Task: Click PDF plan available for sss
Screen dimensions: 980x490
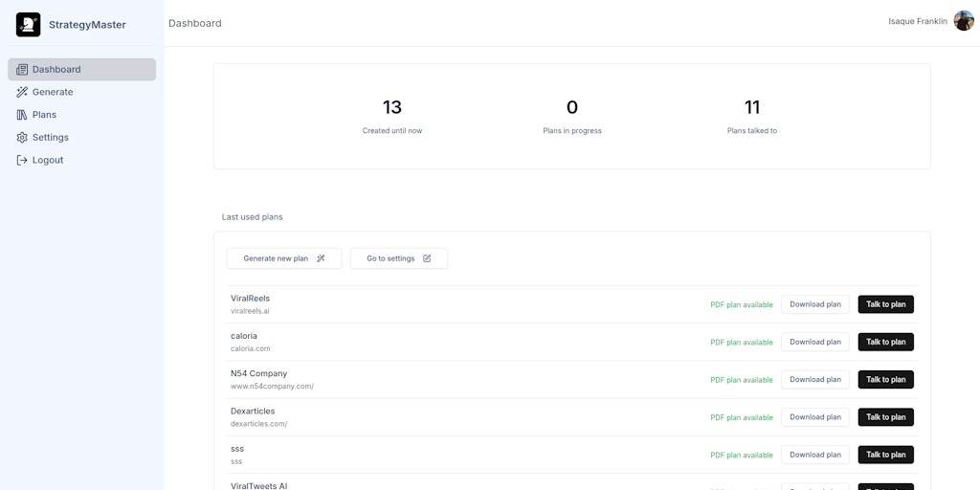Action: 742,455
